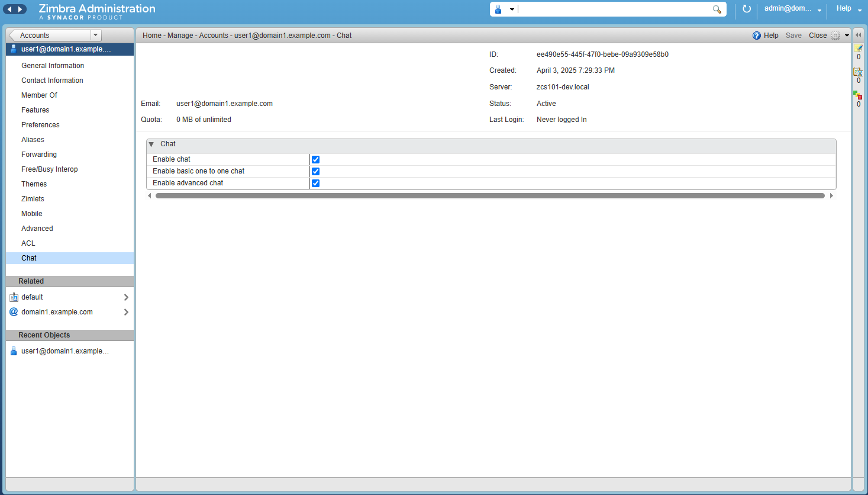Open the search type dropdown arrow
Viewport: 868px width, 495px height.
[512, 9]
